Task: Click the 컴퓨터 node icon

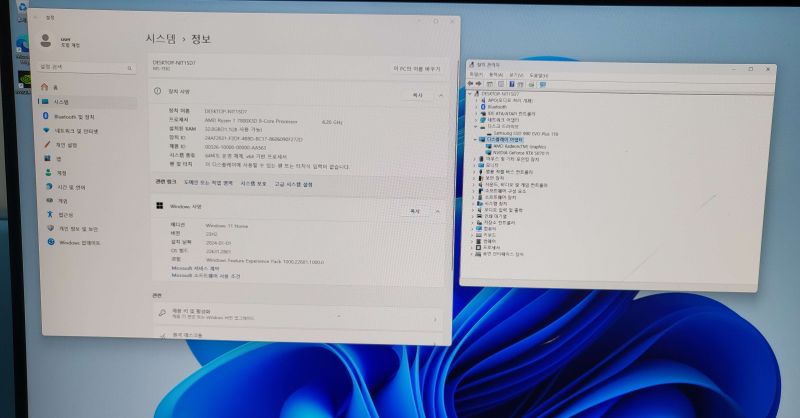Action: click(479, 229)
